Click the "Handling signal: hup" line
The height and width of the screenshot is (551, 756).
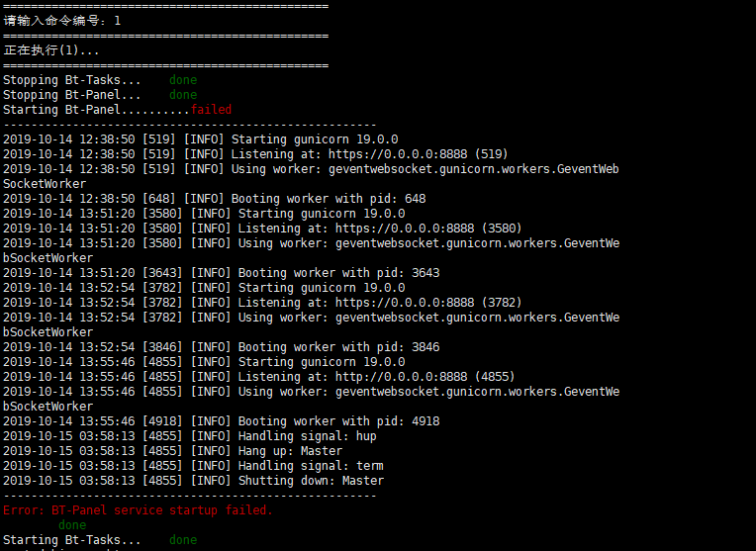click(x=190, y=436)
